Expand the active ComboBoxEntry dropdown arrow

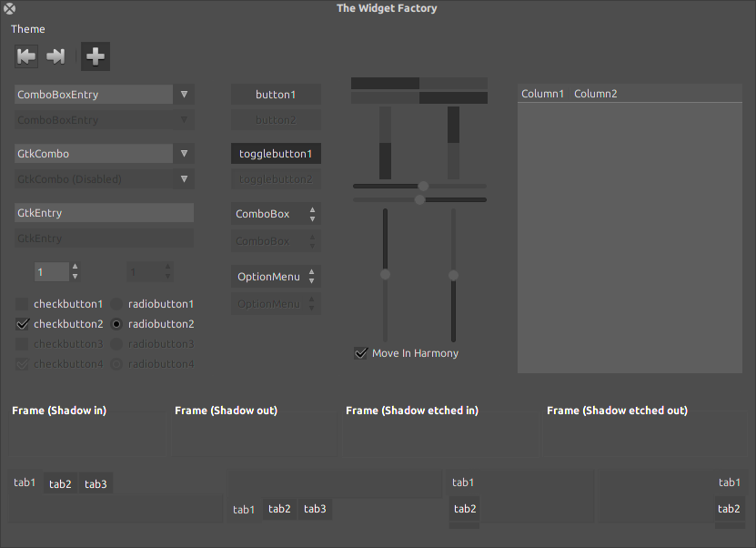[184, 95]
